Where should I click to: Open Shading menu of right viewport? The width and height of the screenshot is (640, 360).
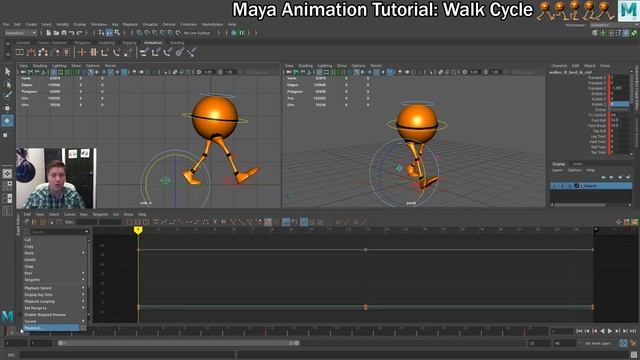click(305, 66)
